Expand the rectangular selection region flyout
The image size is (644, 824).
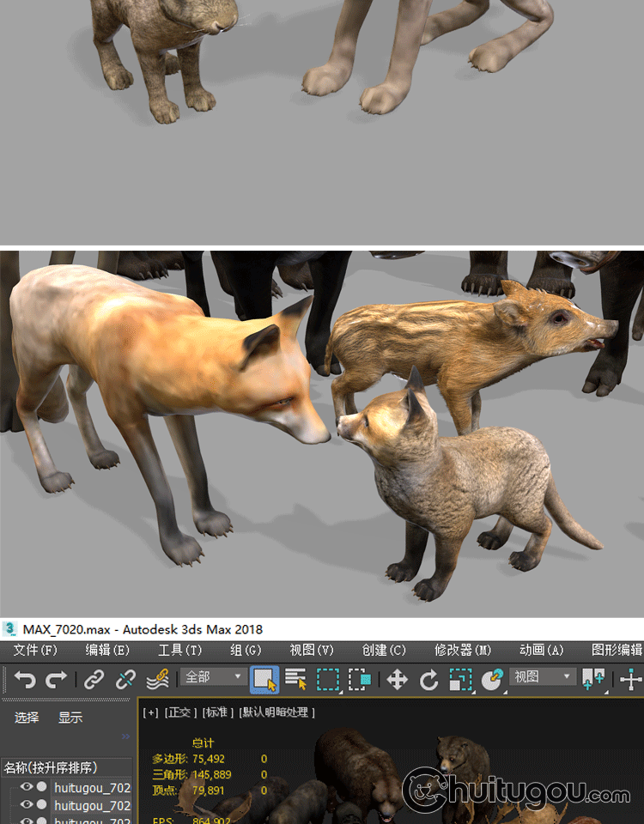(328, 680)
